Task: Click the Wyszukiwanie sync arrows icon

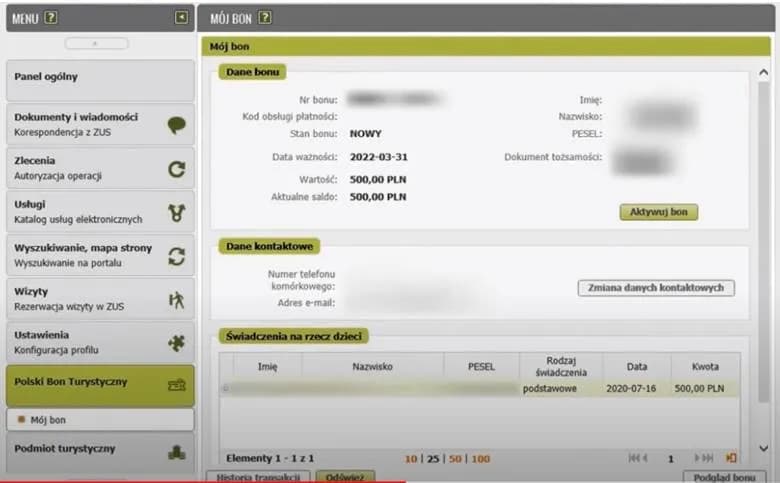Action: pyautogui.click(x=176, y=256)
